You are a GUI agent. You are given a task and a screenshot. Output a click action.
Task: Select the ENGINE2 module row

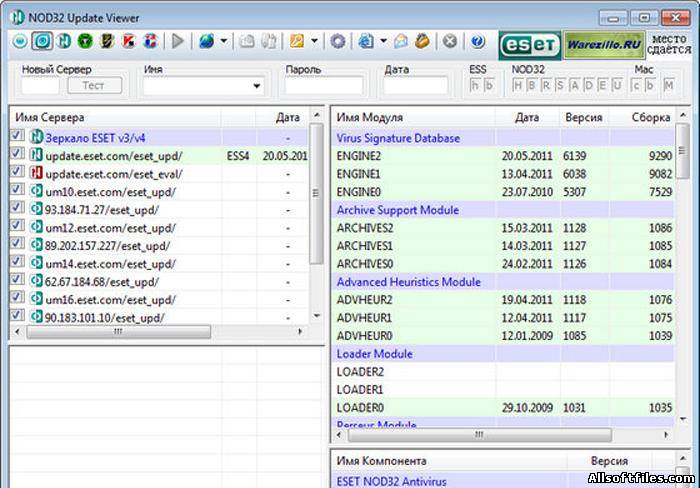[503, 156]
